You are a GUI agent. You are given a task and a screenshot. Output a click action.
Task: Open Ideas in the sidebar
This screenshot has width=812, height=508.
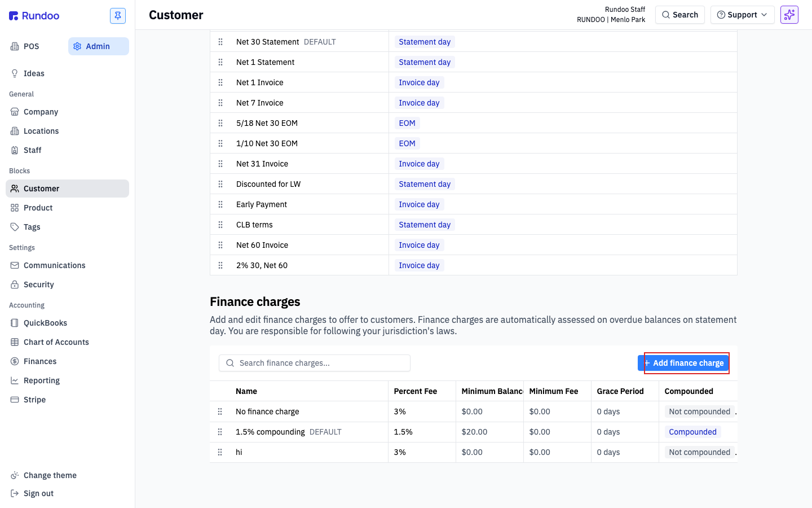point(68,73)
